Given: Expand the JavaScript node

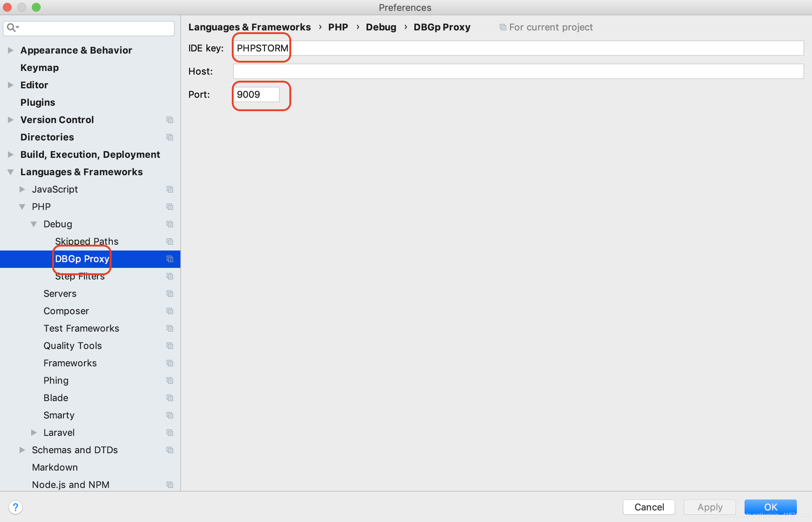Looking at the screenshot, I should (22, 189).
